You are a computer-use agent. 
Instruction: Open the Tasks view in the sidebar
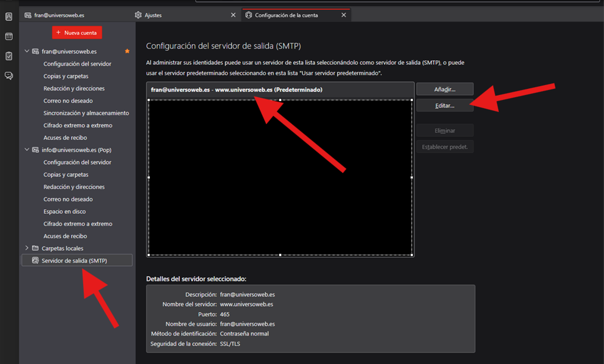coord(9,56)
